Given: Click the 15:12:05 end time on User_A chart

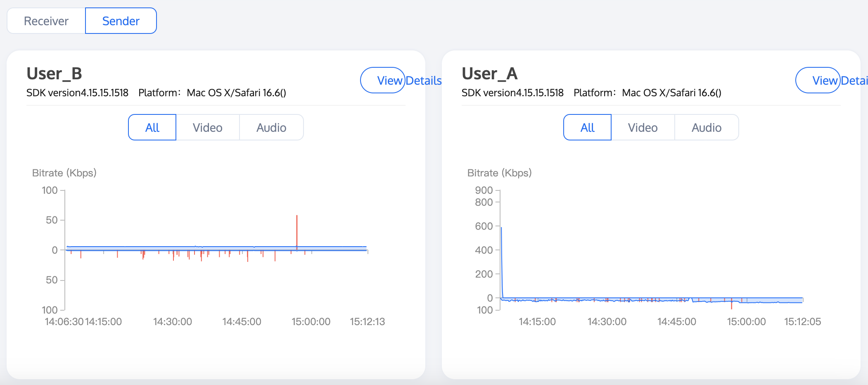Looking at the screenshot, I should click(x=802, y=322).
